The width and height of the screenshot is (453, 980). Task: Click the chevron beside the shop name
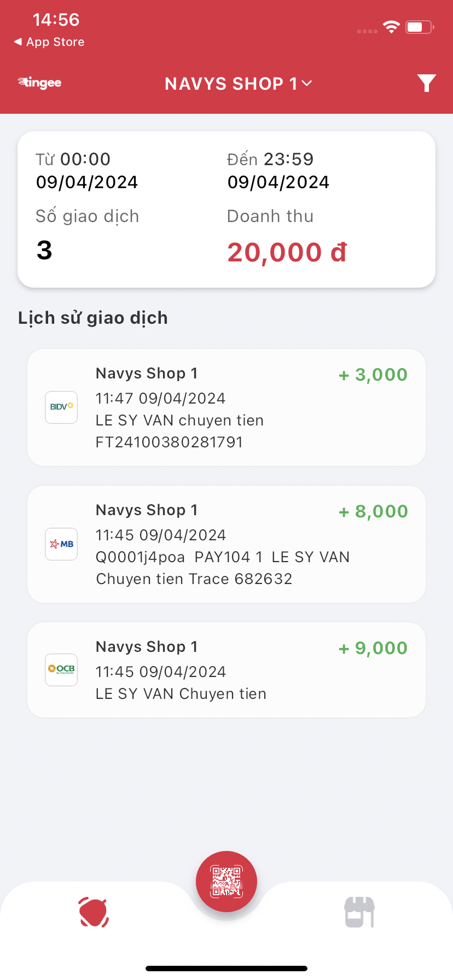[307, 83]
